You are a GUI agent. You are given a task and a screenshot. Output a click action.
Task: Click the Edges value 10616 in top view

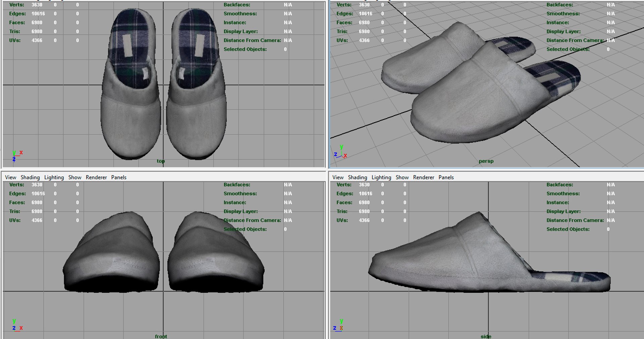point(38,14)
